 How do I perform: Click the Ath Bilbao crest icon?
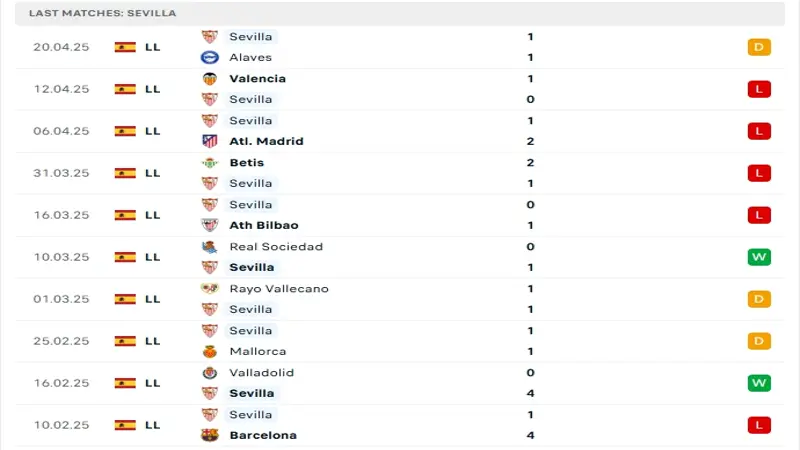[x=210, y=225]
